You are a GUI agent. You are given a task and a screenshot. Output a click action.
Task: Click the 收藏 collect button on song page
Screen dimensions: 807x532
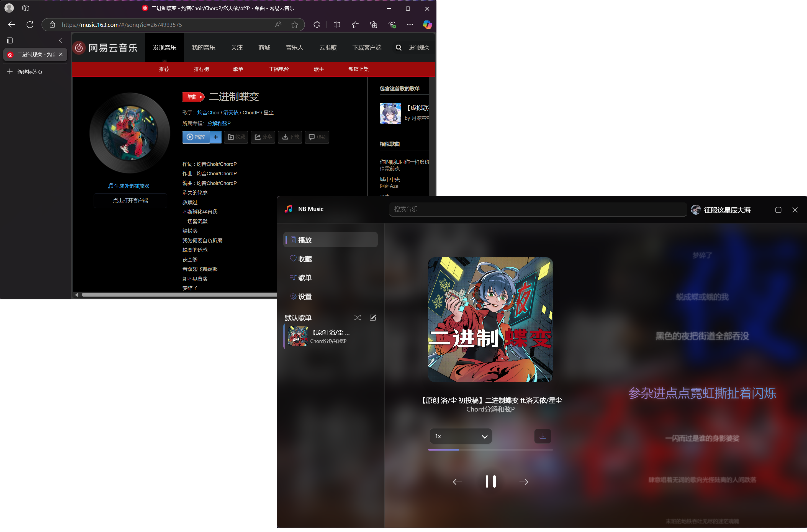[236, 137]
